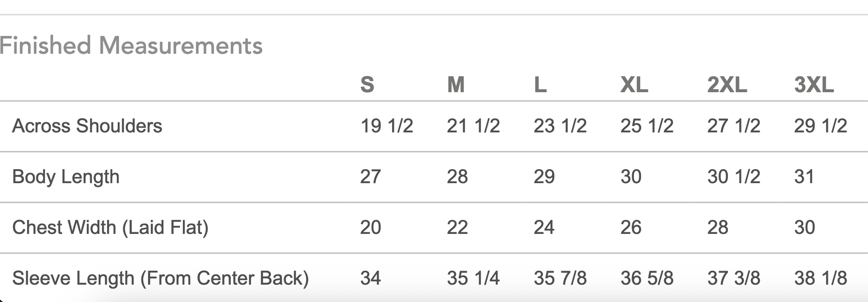Click the Body Length row label
Image resolution: width=868 pixels, height=302 pixels.
[66, 177]
